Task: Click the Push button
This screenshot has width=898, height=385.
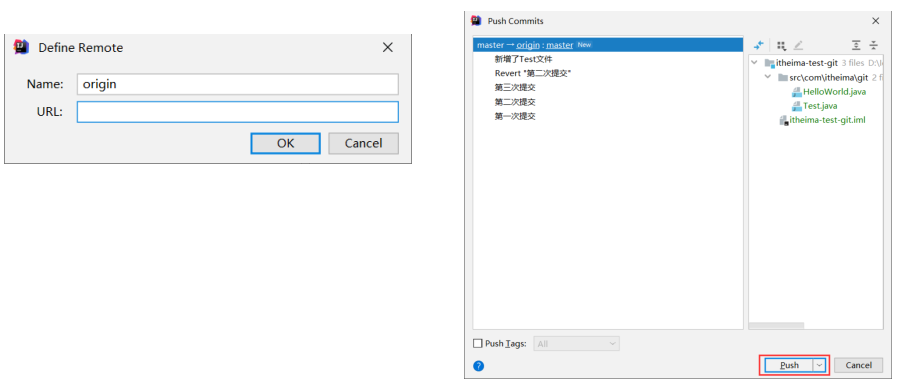Action: point(789,365)
